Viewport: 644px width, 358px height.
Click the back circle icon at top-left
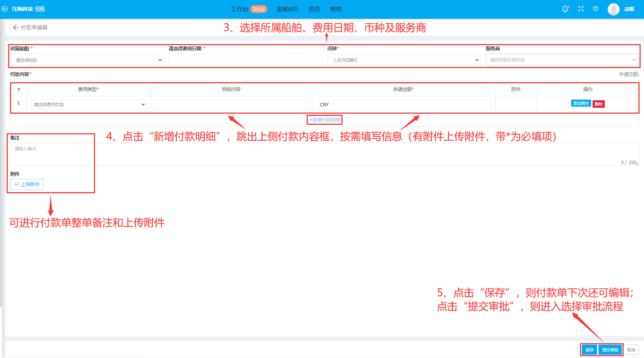click(4, 9)
